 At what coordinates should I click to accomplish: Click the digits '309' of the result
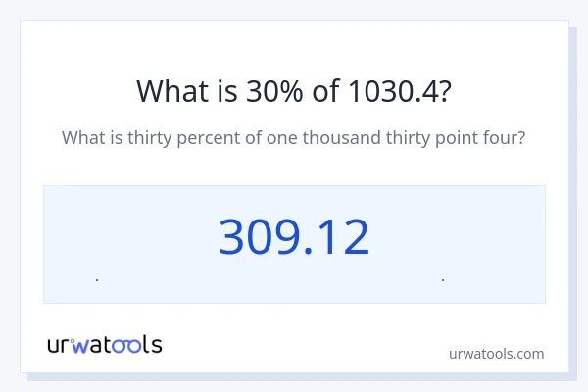256,237
